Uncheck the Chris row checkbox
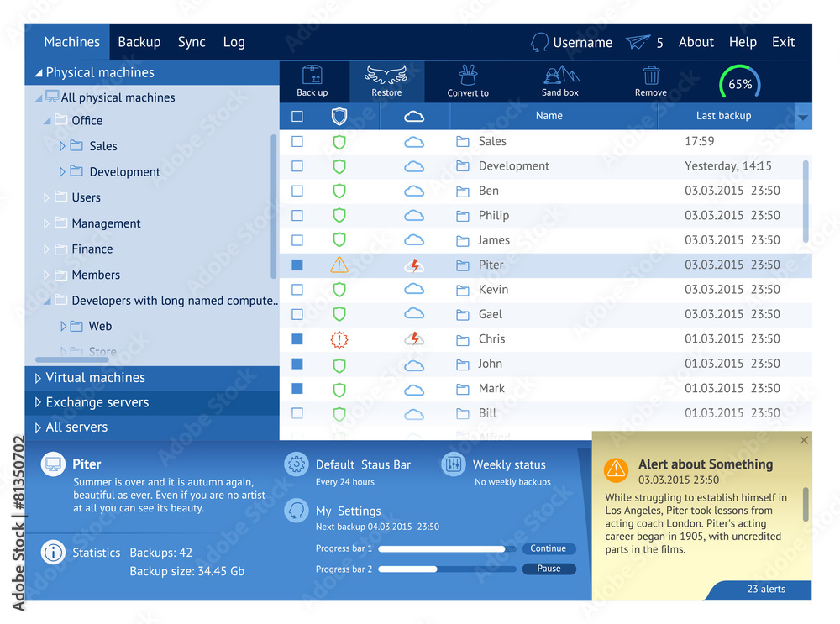Viewport: 840px width, 624px height. [x=297, y=339]
